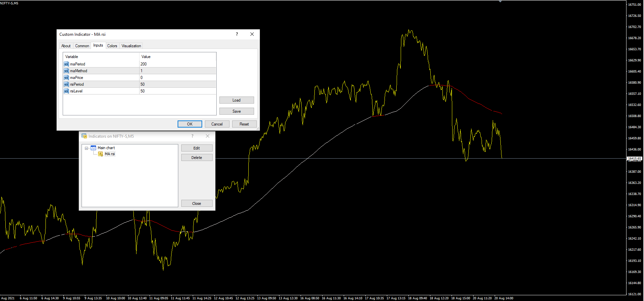Click the 20 Aug 14:00 time label
This screenshot has width=644, height=301.
click(504, 298)
